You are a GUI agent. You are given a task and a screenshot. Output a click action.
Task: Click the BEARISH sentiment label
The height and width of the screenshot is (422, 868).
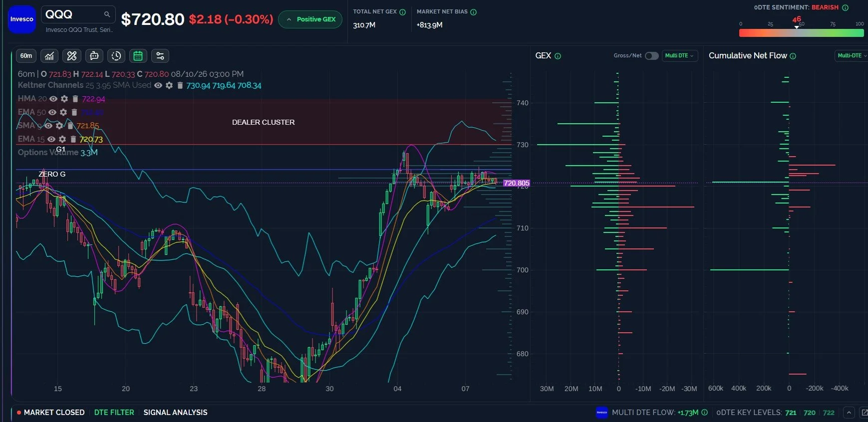point(825,7)
